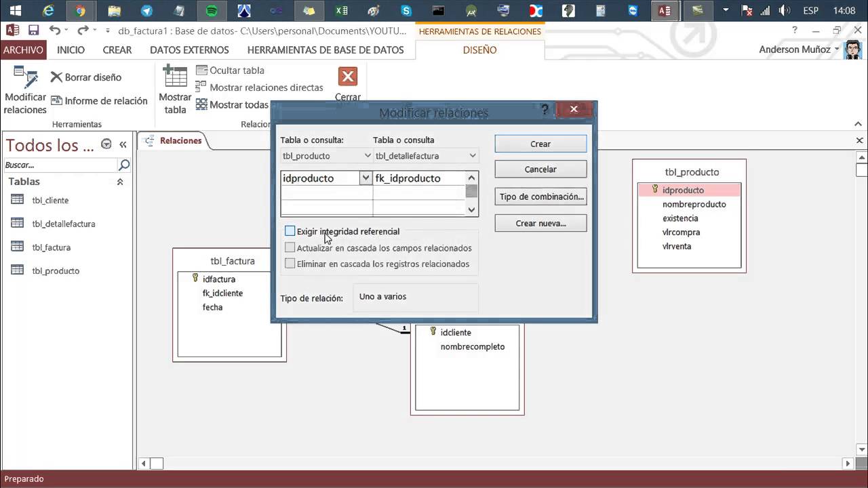Close the Relaciones window tab
The height and width of the screenshot is (488, 868).
point(860,140)
